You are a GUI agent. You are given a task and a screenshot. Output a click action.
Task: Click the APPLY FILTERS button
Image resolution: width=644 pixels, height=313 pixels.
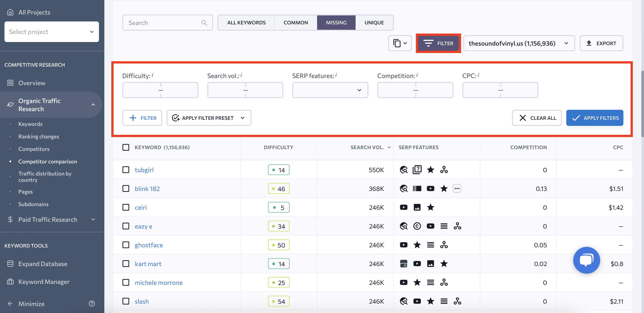point(595,117)
